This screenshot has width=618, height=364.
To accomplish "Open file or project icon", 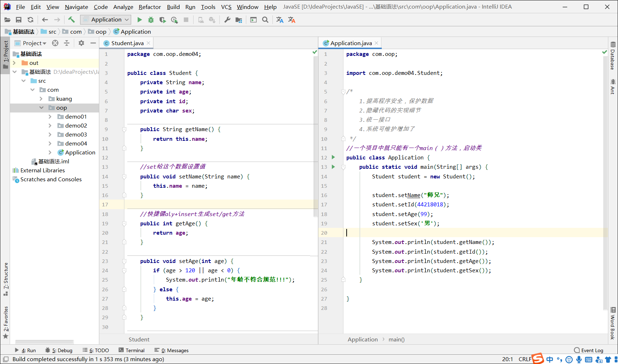I will [7, 20].
